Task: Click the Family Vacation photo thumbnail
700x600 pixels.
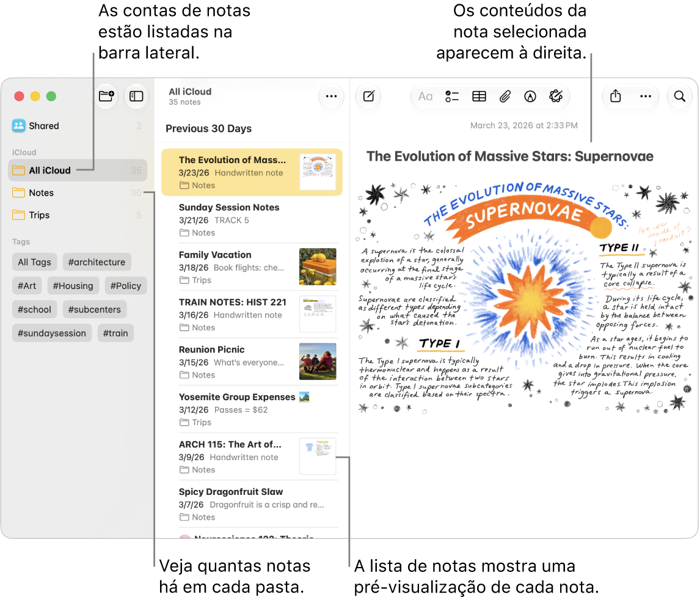Action: (318, 266)
